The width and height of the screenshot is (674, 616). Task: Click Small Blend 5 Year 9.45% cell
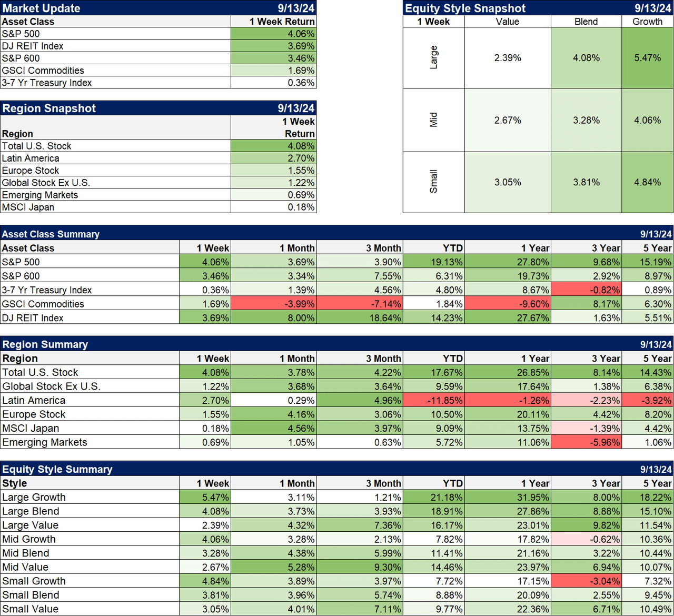647,595
